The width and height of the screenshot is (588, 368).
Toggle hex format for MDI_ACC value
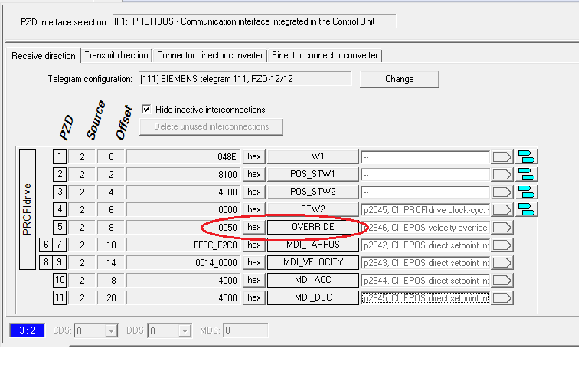click(x=254, y=280)
